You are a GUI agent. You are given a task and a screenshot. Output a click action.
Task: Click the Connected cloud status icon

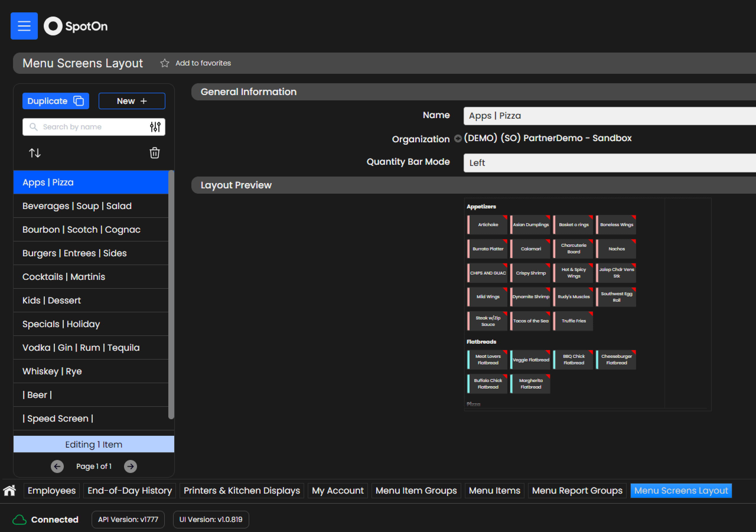point(19,520)
